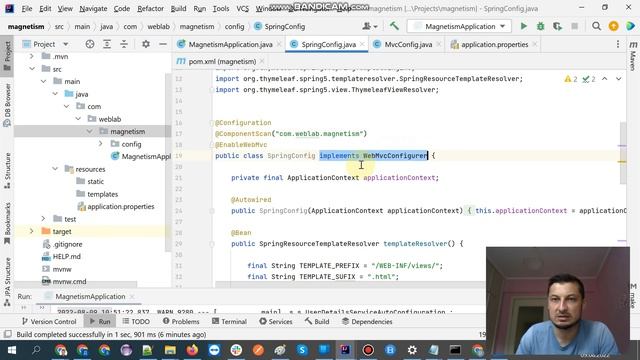Select .gitignore file in tree
This screenshot has width=640, height=360.
[x=62, y=244]
